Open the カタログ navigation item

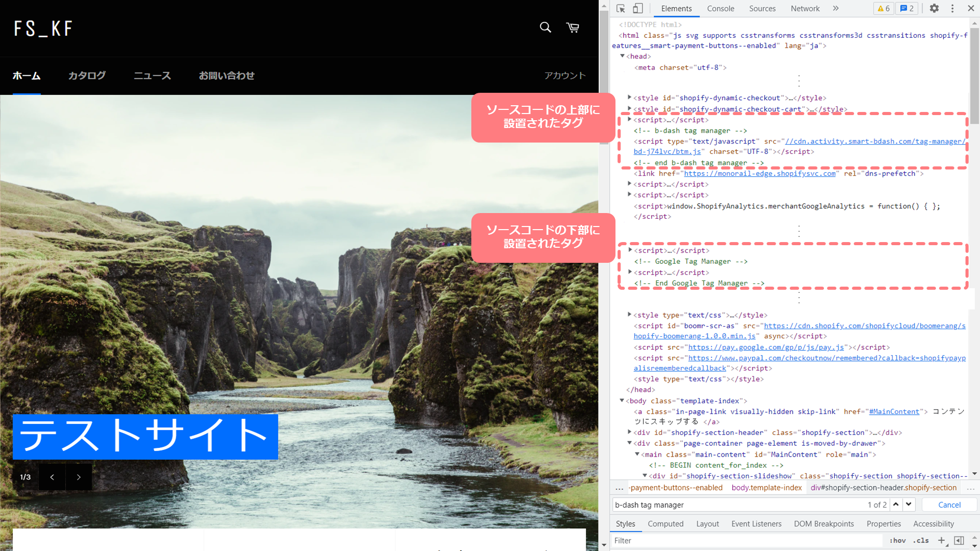pos(87,76)
